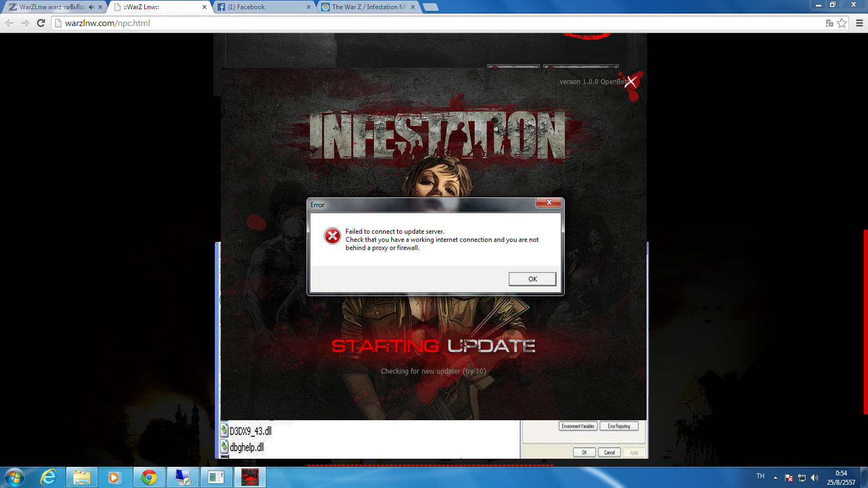This screenshot has height=488, width=868.
Task: Open the Action Center flag icon
Action: (x=789, y=478)
